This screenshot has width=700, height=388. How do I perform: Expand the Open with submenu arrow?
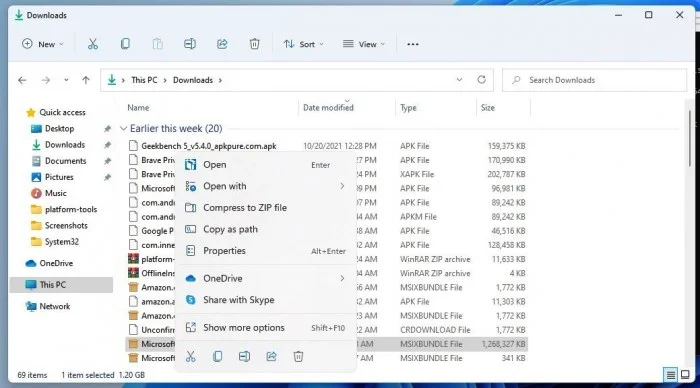342,186
